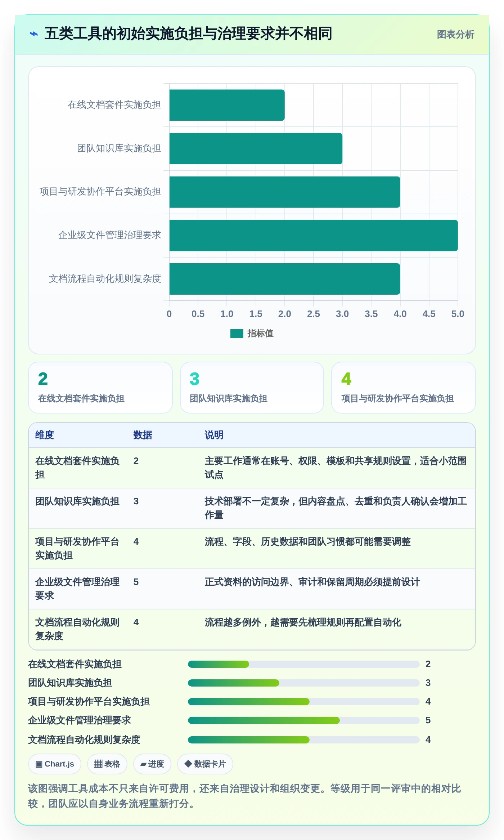Click the 表格 tag label

(x=112, y=764)
